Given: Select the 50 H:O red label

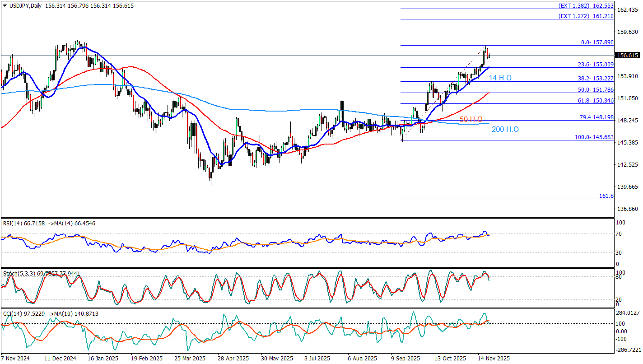Looking at the screenshot, I should point(471,119).
